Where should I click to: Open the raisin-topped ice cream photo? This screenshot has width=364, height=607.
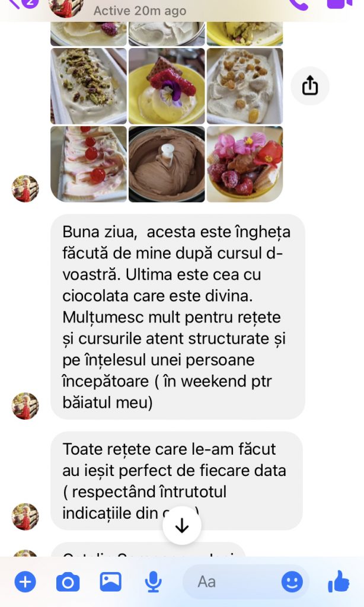click(245, 86)
